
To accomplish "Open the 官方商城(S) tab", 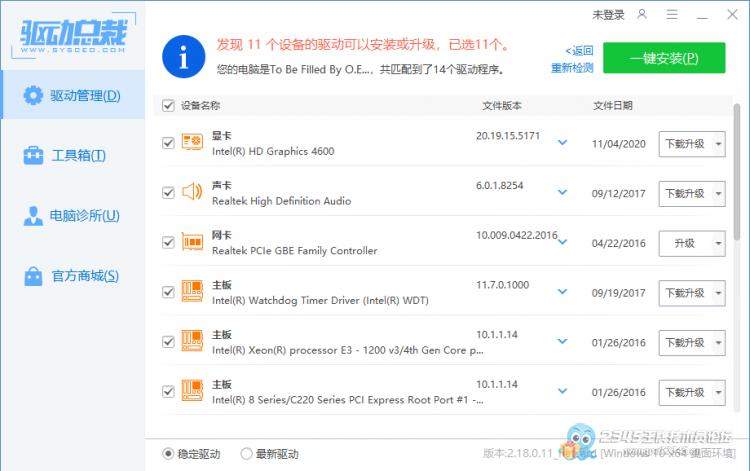I will click(73, 276).
